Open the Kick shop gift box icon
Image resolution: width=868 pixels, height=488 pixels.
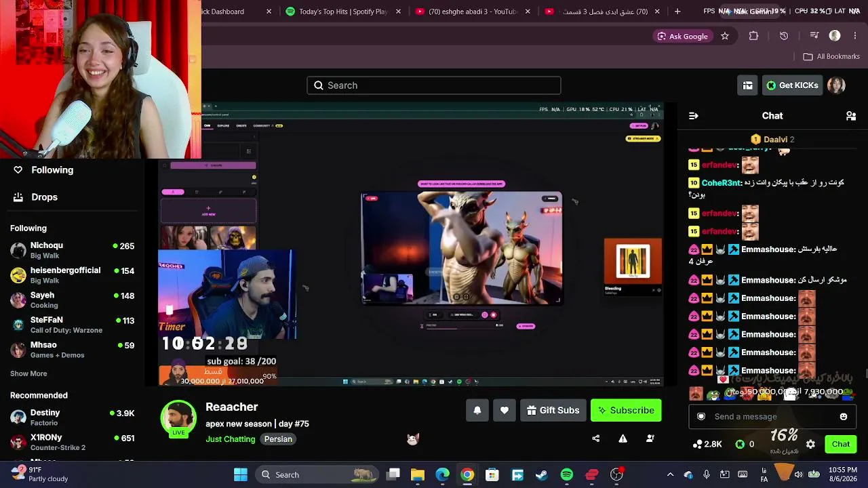pos(747,85)
